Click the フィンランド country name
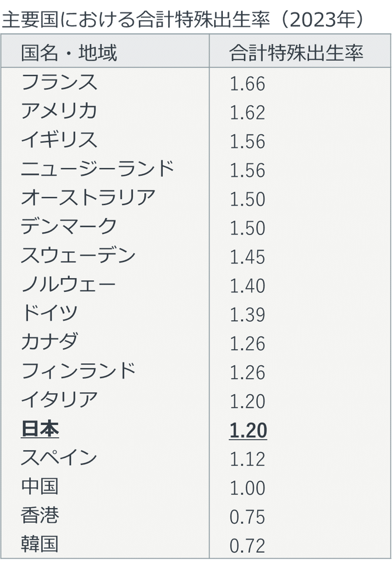 pyautogui.click(x=79, y=370)
